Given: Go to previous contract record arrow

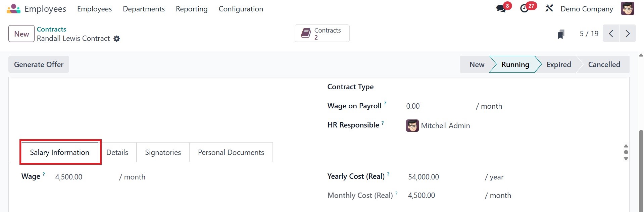Looking at the screenshot, I should click(x=611, y=34).
